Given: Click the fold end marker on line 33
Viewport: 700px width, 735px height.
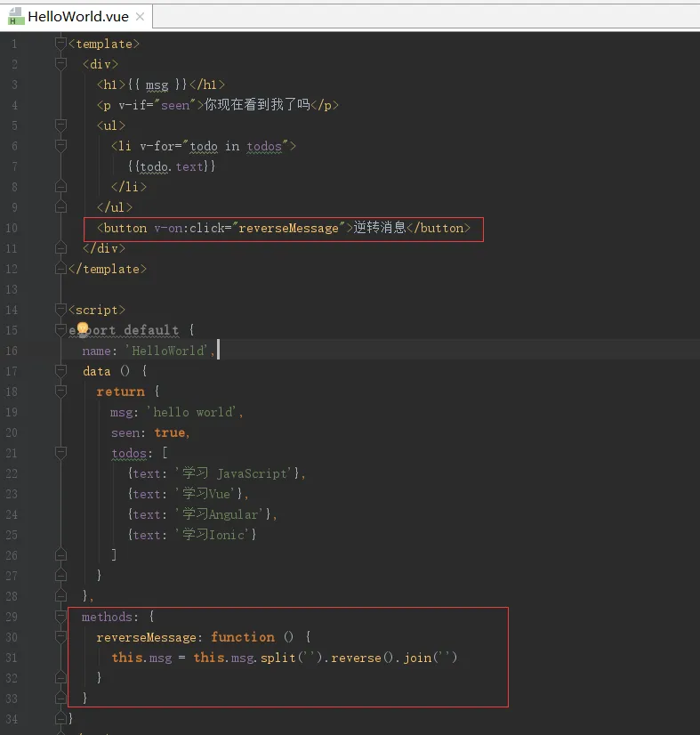Looking at the screenshot, I should tap(60, 699).
